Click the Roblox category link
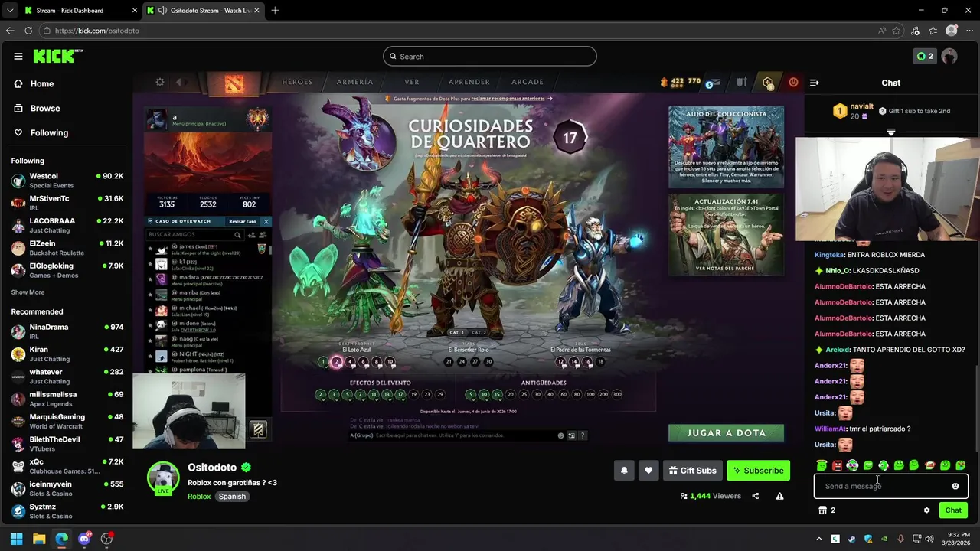 (x=199, y=497)
